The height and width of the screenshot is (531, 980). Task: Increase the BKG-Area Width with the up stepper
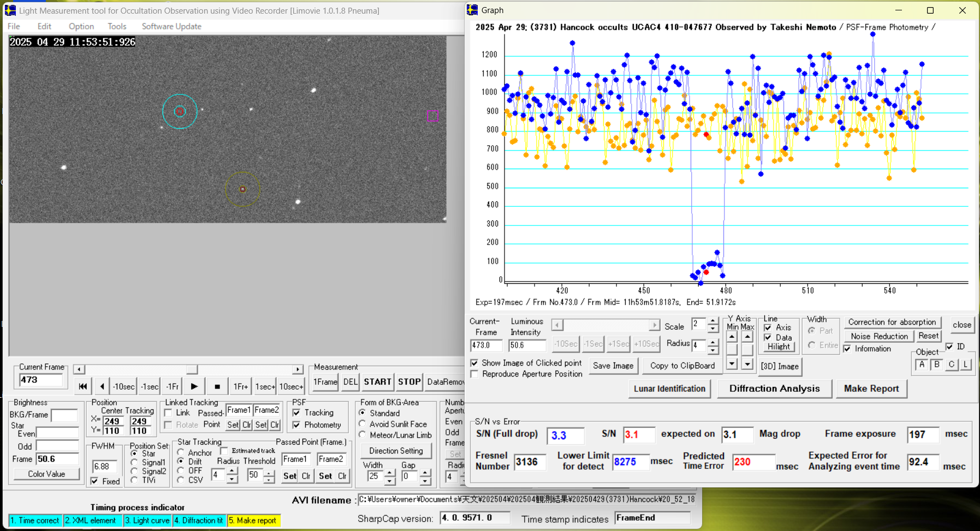tap(389, 473)
